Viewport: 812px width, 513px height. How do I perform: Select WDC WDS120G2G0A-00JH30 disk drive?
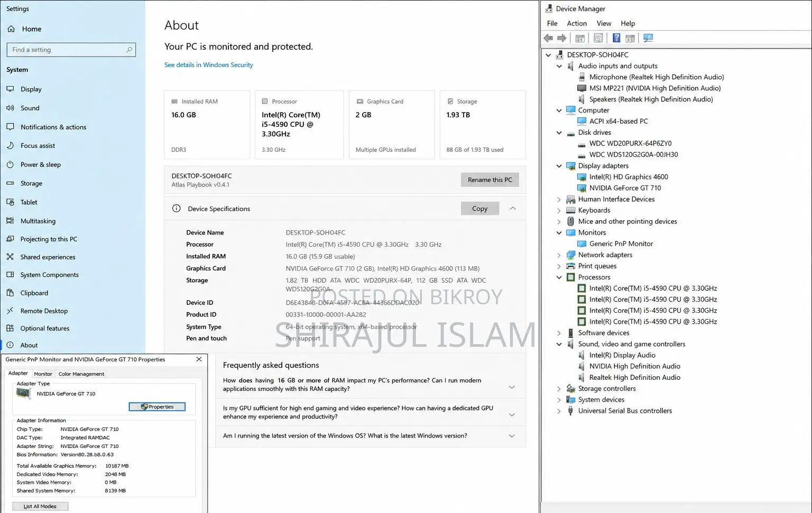(633, 155)
